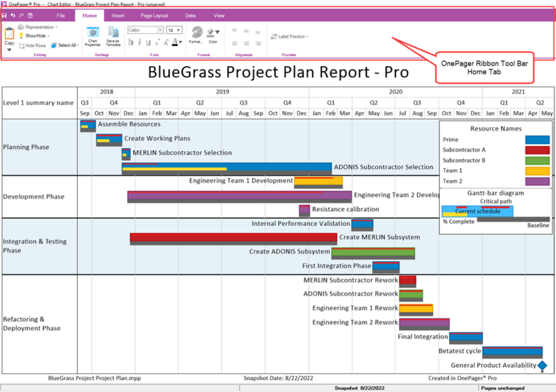Open the Label Position dropdown

coord(289,36)
